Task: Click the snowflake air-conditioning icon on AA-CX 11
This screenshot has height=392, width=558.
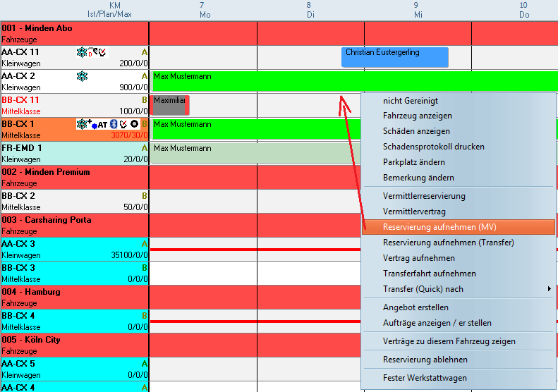Action: 81,52
